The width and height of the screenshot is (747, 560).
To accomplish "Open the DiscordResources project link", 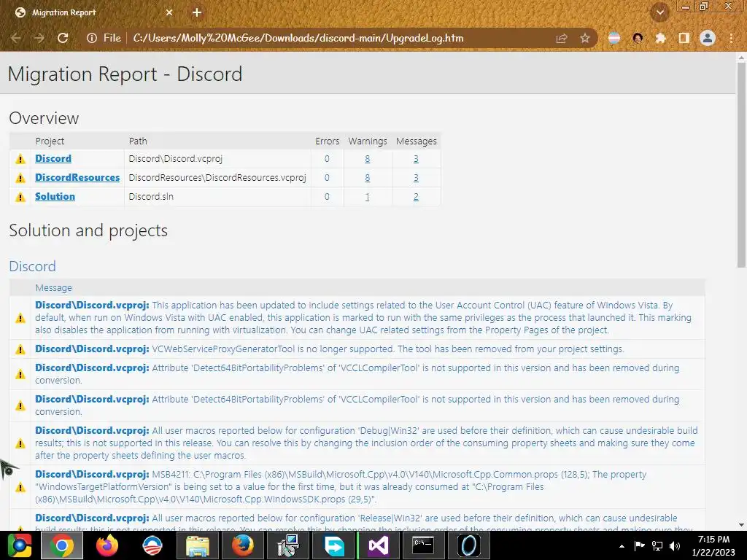I will click(77, 178).
